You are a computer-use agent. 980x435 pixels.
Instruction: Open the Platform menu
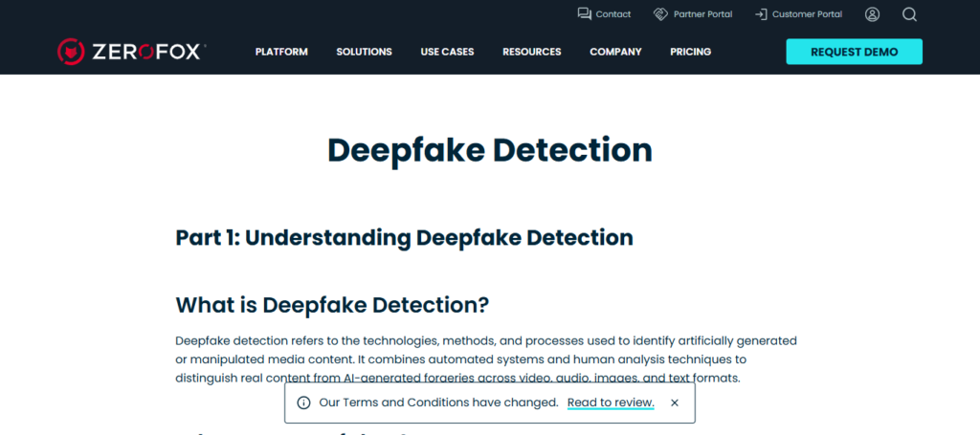pos(281,52)
